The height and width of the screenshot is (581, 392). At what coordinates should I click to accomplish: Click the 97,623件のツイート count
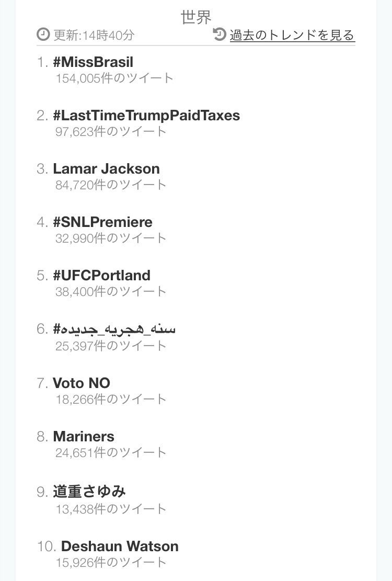pos(111,132)
